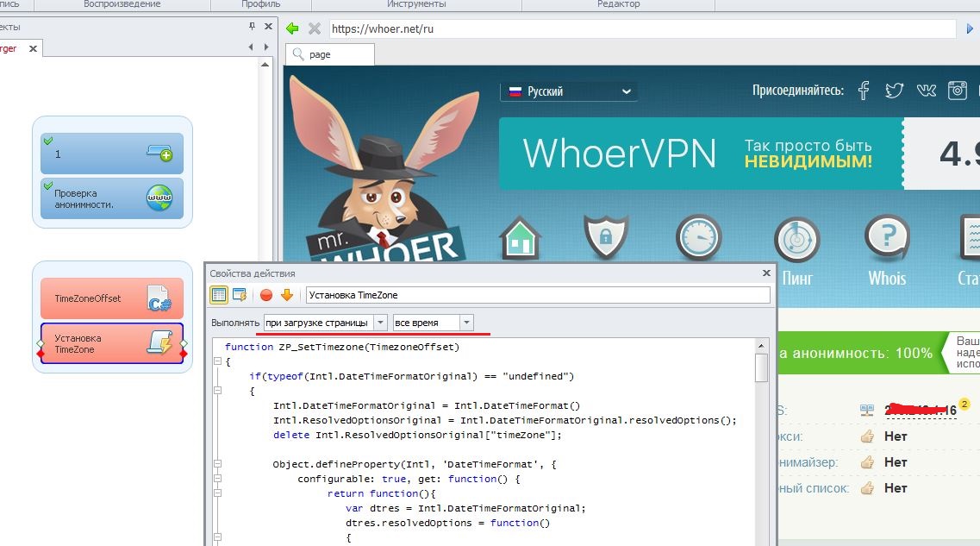This screenshot has height=546, width=980.
Task: Click the Whois label link
Action: coord(887,279)
